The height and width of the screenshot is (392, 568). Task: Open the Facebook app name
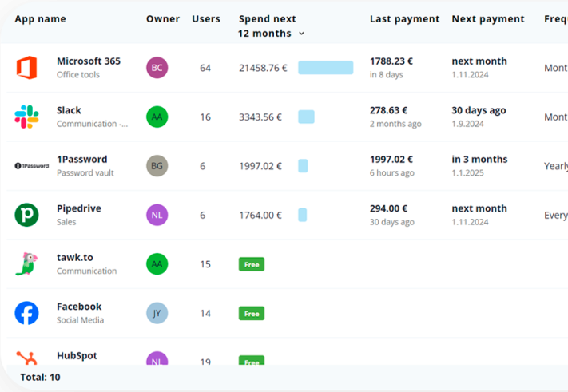coord(79,307)
